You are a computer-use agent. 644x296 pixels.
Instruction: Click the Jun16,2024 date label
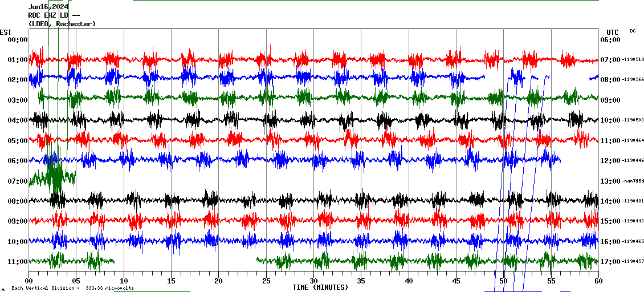click(x=48, y=7)
